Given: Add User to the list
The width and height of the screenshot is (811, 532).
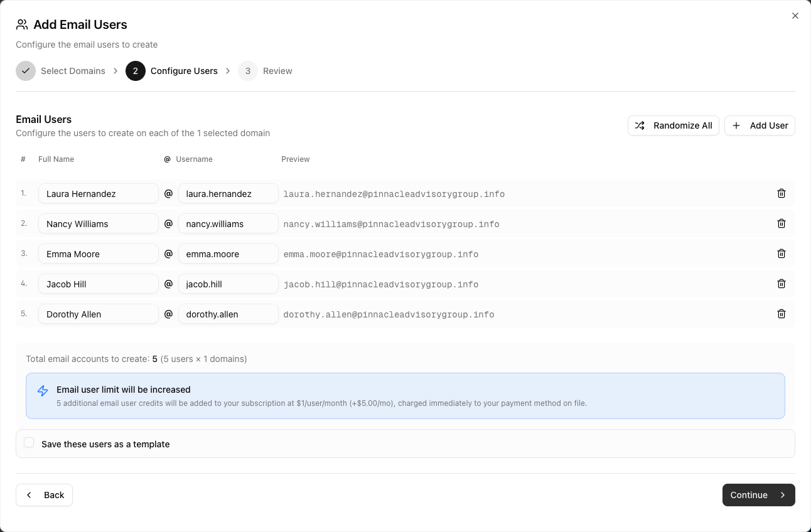Looking at the screenshot, I should [x=760, y=125].
